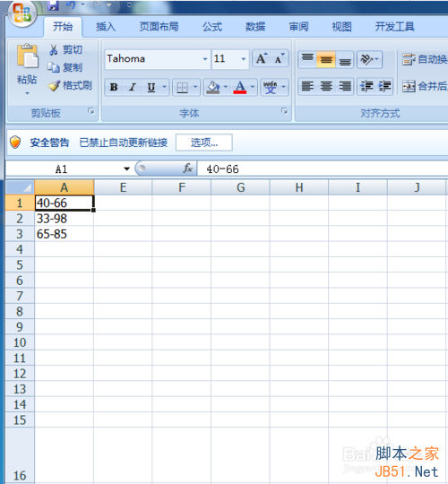Open the 字体 dialog launcher
The height and width of the screenshot is (484, 448).
pyautogui.click(x=284, y=111)
